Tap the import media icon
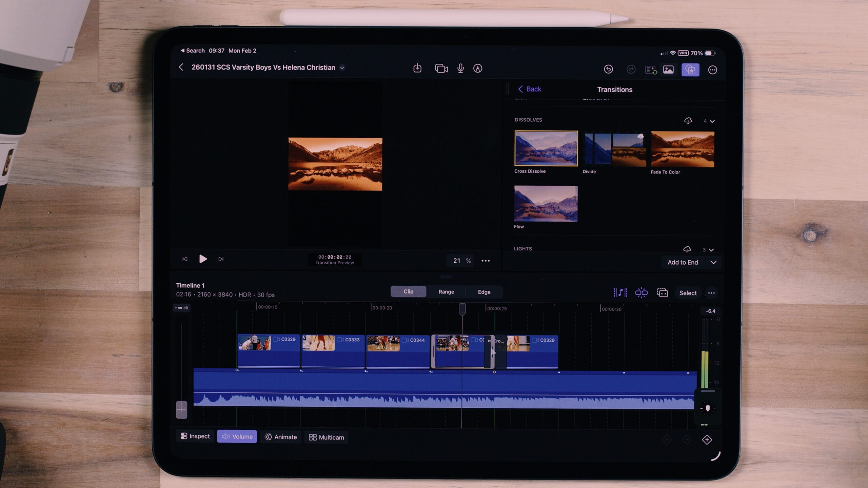The width and height of the screenshot is (868, 488). (417, 68)
